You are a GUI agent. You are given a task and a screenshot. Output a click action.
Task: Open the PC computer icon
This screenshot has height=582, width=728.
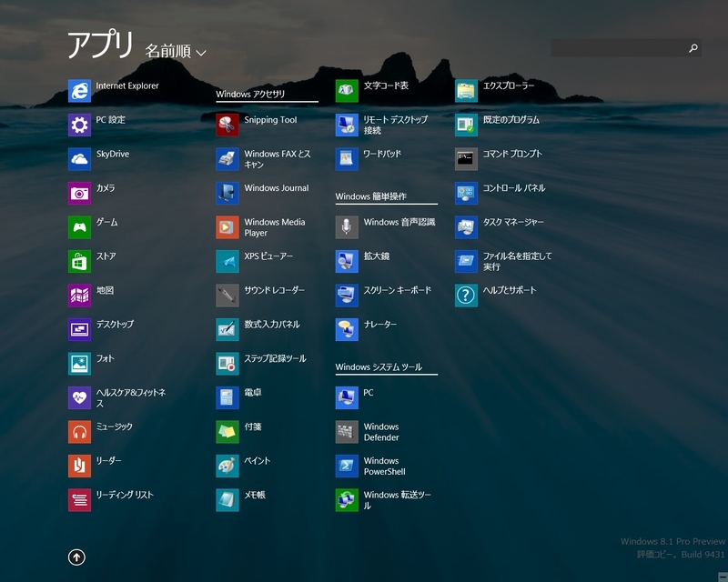pos(347,397)
